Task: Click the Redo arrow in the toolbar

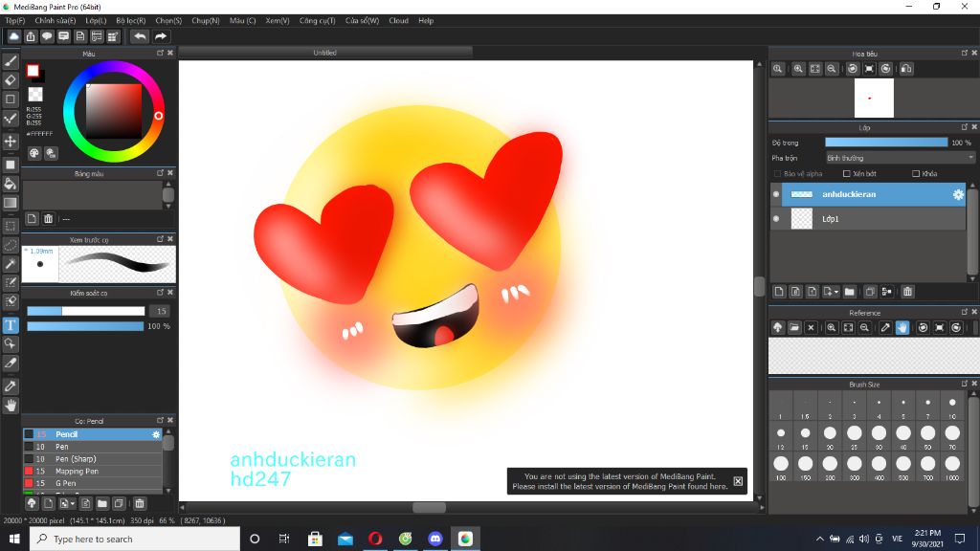Action: coord(161,37)
